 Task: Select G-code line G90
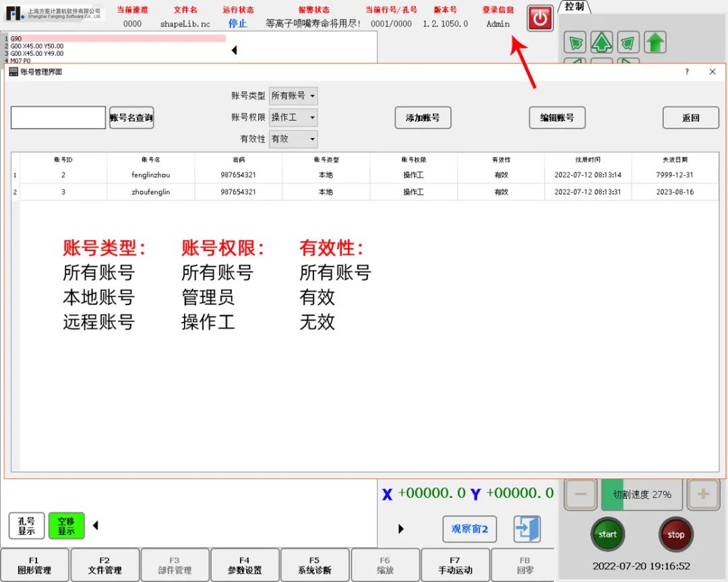pos(117,38)
